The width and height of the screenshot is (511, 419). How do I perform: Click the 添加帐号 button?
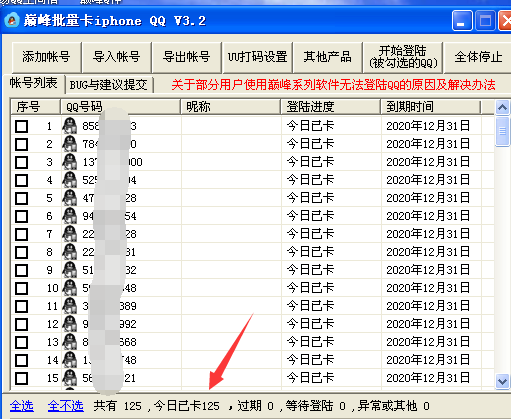(46, 57)
